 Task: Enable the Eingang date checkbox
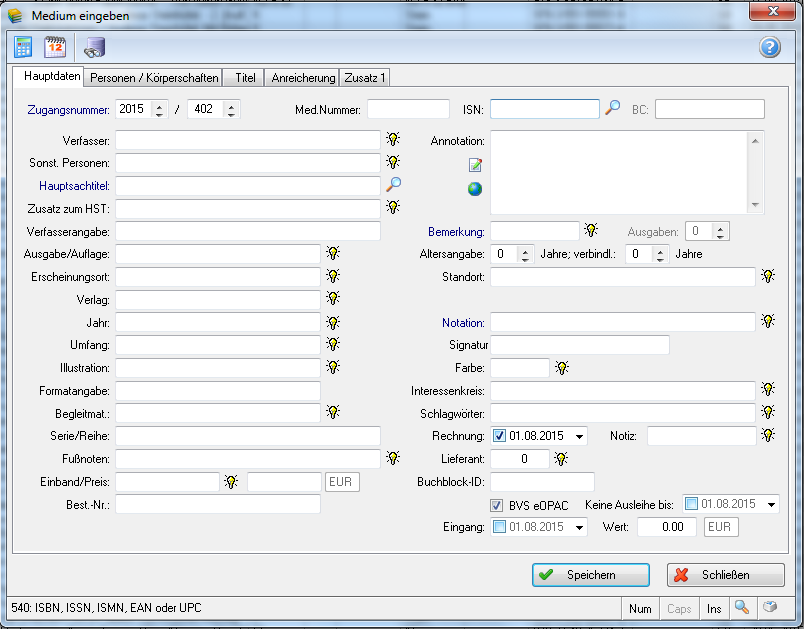click(500, 527)
